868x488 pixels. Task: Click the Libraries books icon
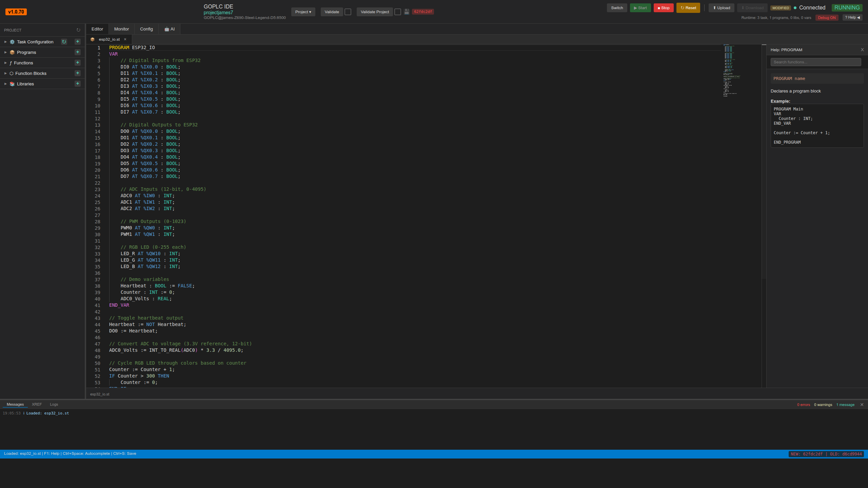pyautogui.click(x=12, y=84)
